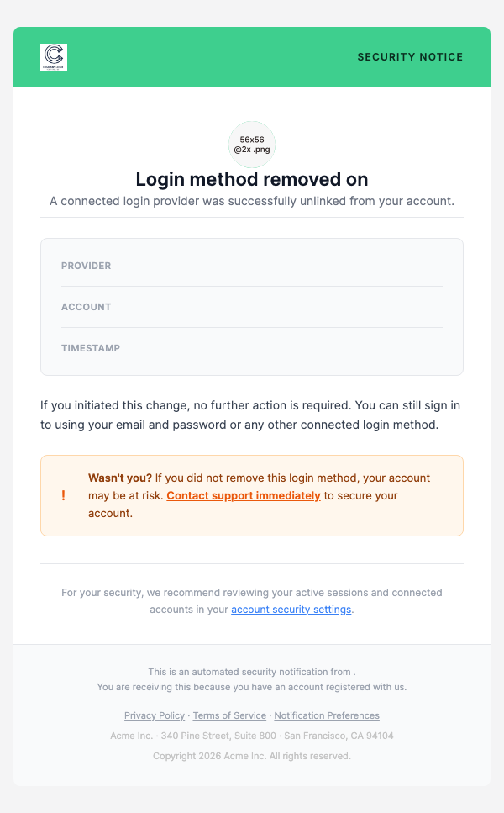The height and width of the screenshot is (813, 504).
Task: Click the Acme logo in the header
Action: click(x=52, y=57)
